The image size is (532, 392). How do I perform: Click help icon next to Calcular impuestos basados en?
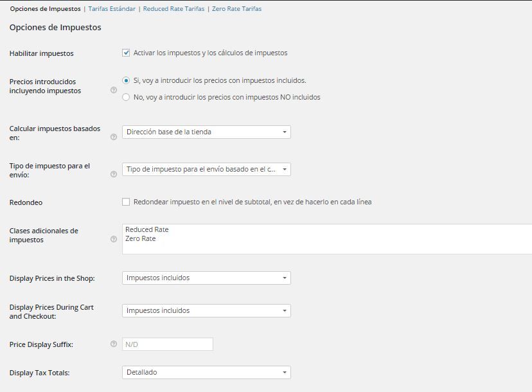(x=114, y=137)
